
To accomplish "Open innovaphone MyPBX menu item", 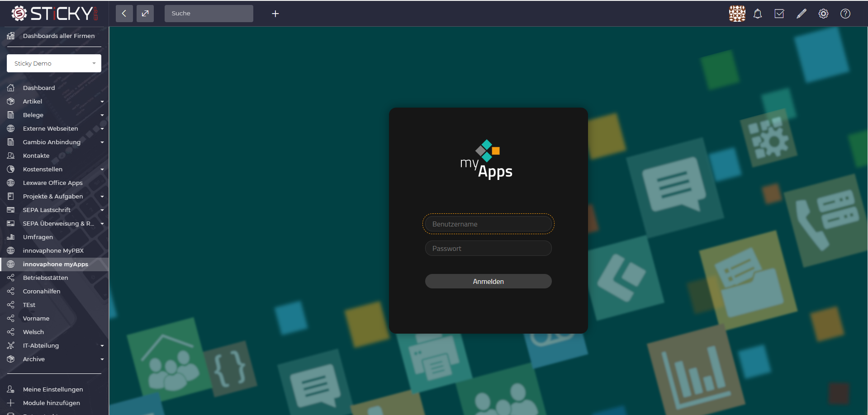I will (x=53, y=250).
